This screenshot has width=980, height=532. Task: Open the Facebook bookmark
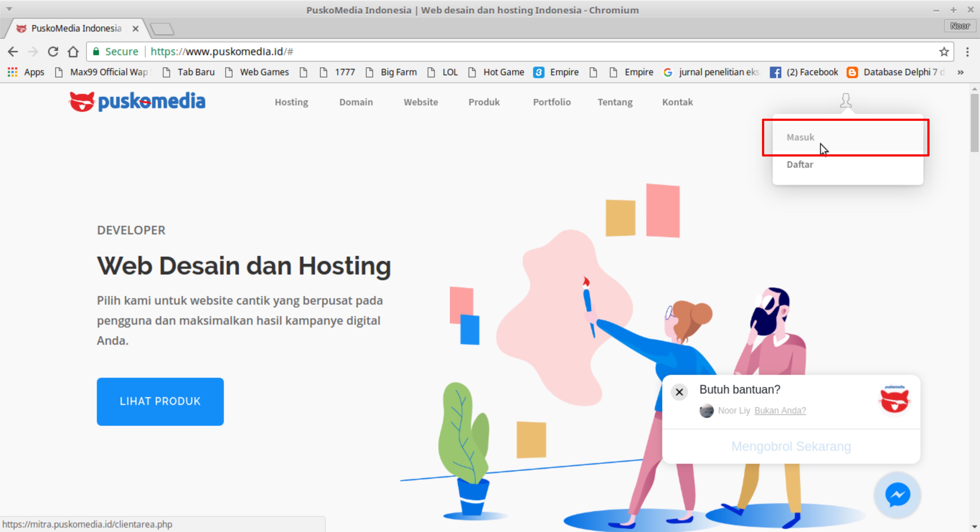point(804,72)
